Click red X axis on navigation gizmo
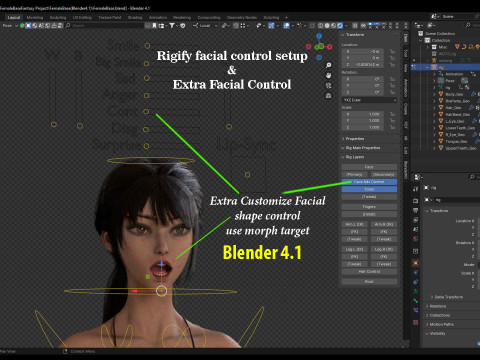 [329, 47]
